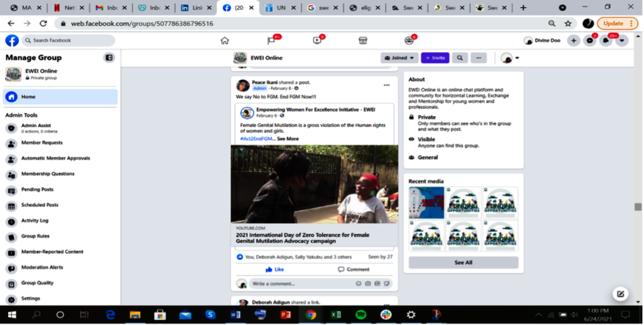Like the Peace Ikani post
This screenshot has height=325, width=644.
pos(275,269)
